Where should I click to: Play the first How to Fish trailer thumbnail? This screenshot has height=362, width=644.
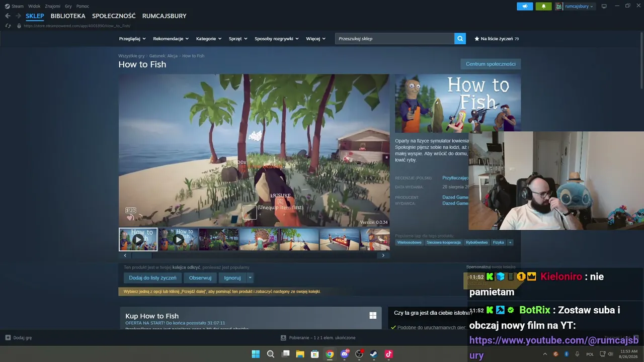[x=138, y=239]
